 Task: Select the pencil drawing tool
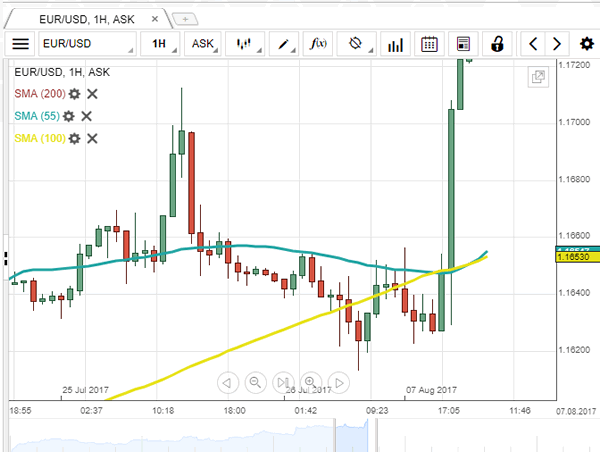[x=284, y=44]
